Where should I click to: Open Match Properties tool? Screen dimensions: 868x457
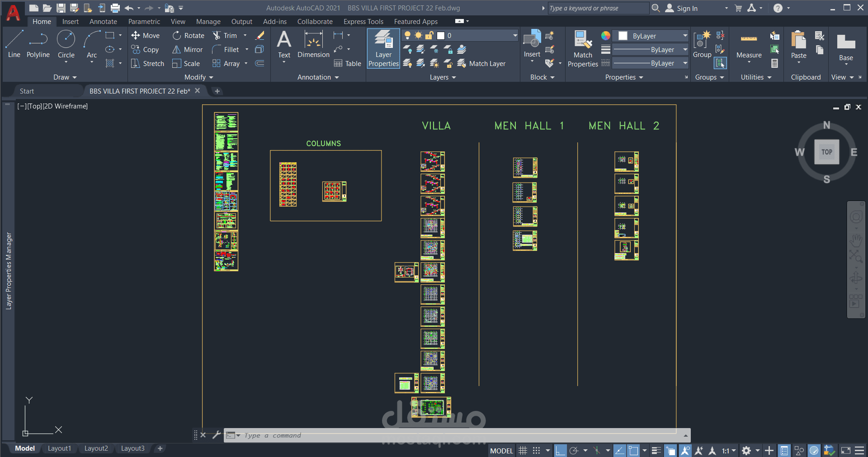pyautogui.click(x=583, y=49)
